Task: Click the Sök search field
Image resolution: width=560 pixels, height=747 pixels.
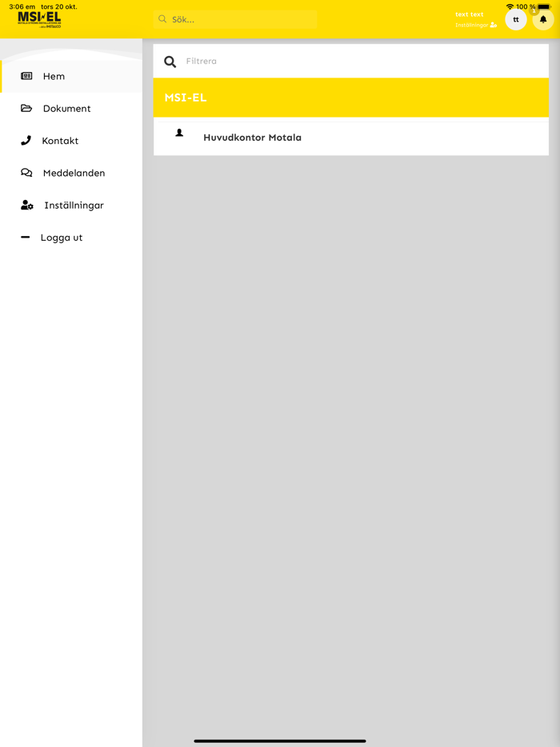Action: [235, 19]
